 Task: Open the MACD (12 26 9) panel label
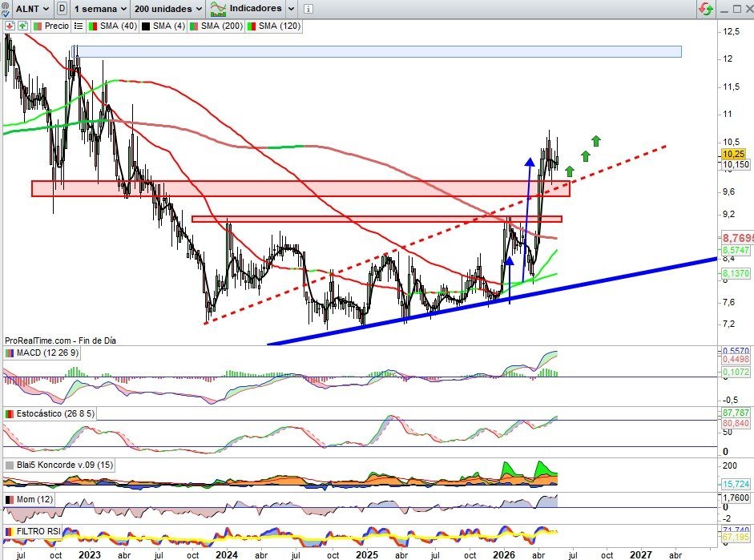click(47, 353)
